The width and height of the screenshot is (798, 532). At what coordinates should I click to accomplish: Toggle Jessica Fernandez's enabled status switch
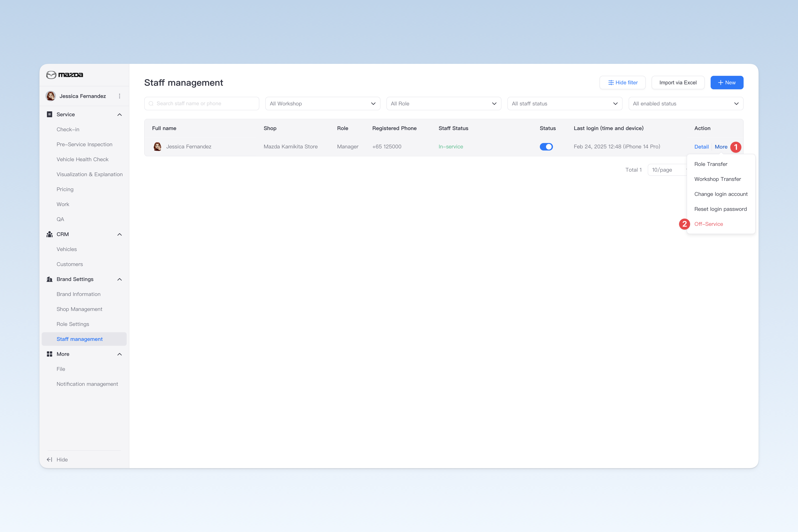pos(546,147)
